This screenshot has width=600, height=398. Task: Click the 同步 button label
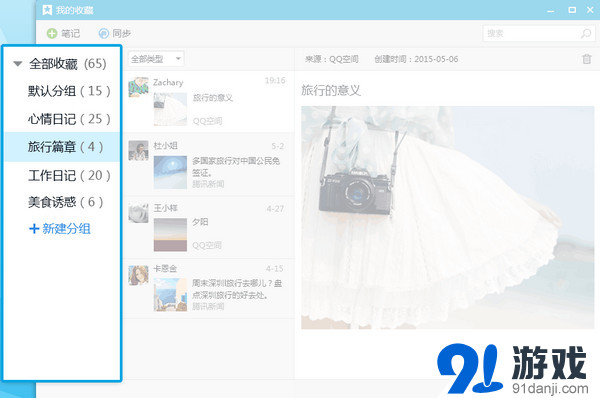click(x=122, y=34)
